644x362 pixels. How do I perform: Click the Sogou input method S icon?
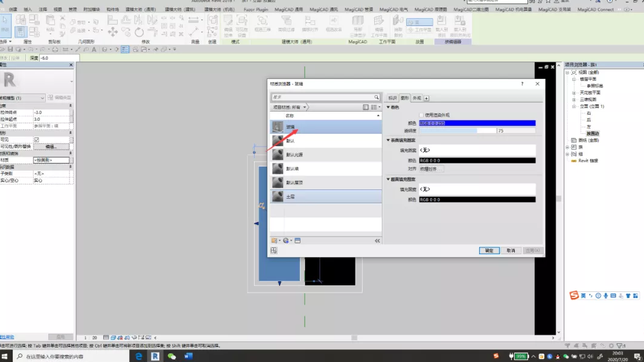574,296
